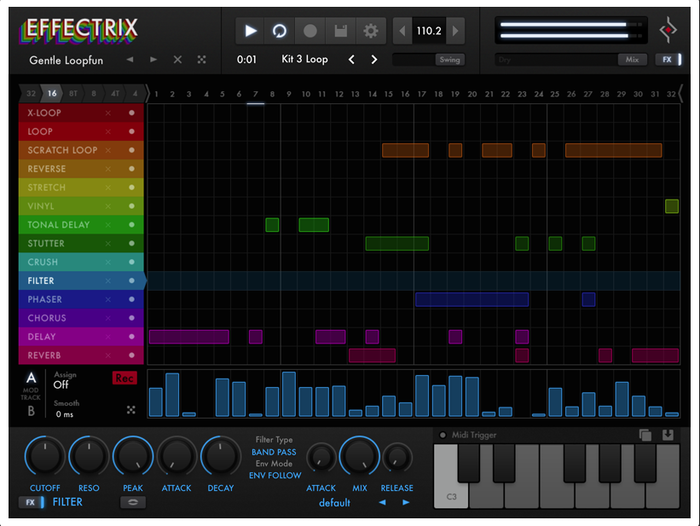Toggle the X-LOOP track enable dot
The image size is (700, 526).
pos(132,113)
